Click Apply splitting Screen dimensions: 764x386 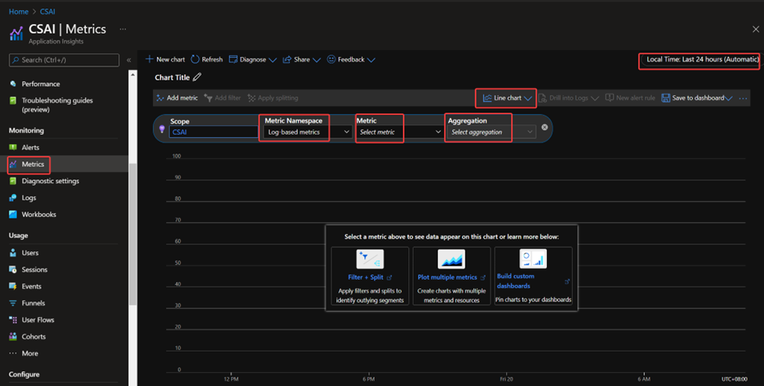tap(272, 98)
